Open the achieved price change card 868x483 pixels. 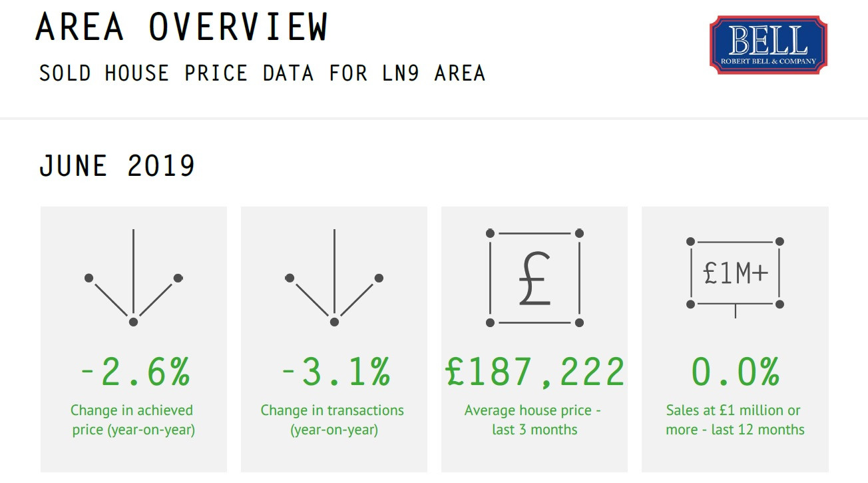(x=134, y=339)
